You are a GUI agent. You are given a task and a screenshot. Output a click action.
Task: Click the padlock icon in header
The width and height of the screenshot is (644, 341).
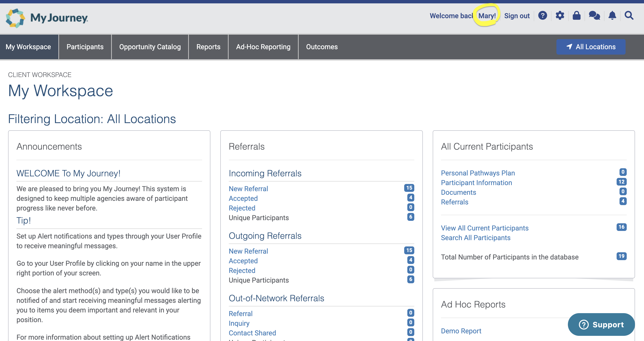tap(576, 15)
